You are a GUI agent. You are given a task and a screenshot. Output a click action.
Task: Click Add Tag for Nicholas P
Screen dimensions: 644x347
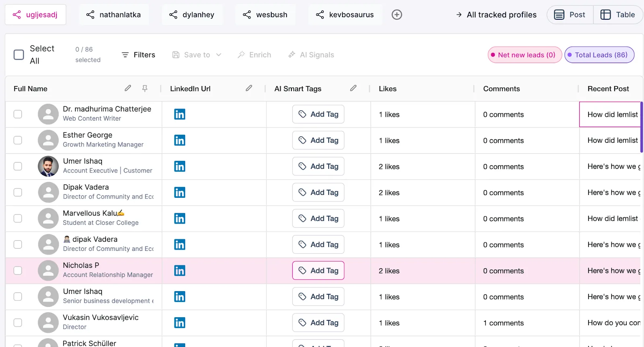pyautogui.click(x=318, y=271)
